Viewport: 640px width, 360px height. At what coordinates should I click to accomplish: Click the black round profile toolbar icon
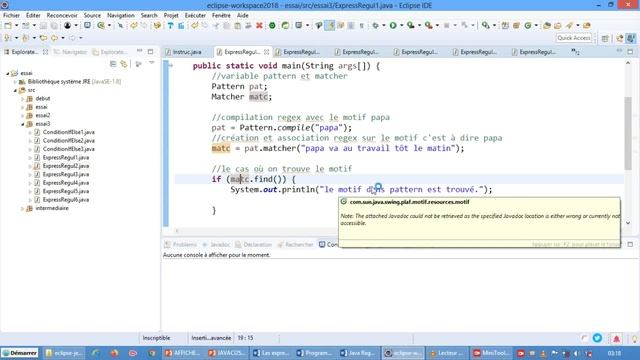click(x=67, y=25)
